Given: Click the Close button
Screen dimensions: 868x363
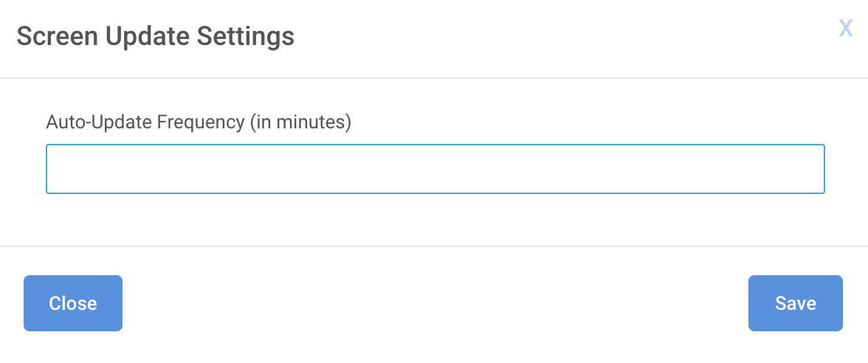Looking at the screenshot, I should click(x=73, y=303).
